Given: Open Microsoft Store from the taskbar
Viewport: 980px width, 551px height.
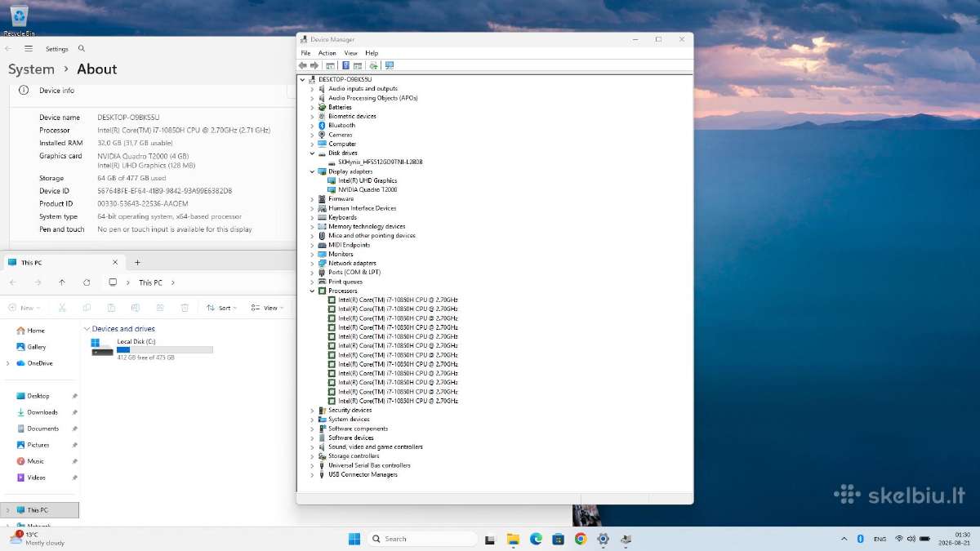Looking at the screenshot, I should [558, 539].
